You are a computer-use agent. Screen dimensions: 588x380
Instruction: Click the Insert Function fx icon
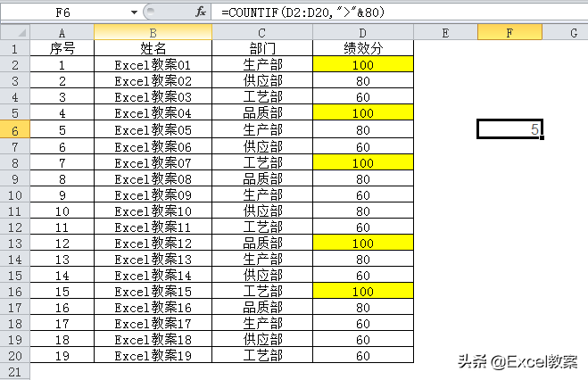point(201,12)
